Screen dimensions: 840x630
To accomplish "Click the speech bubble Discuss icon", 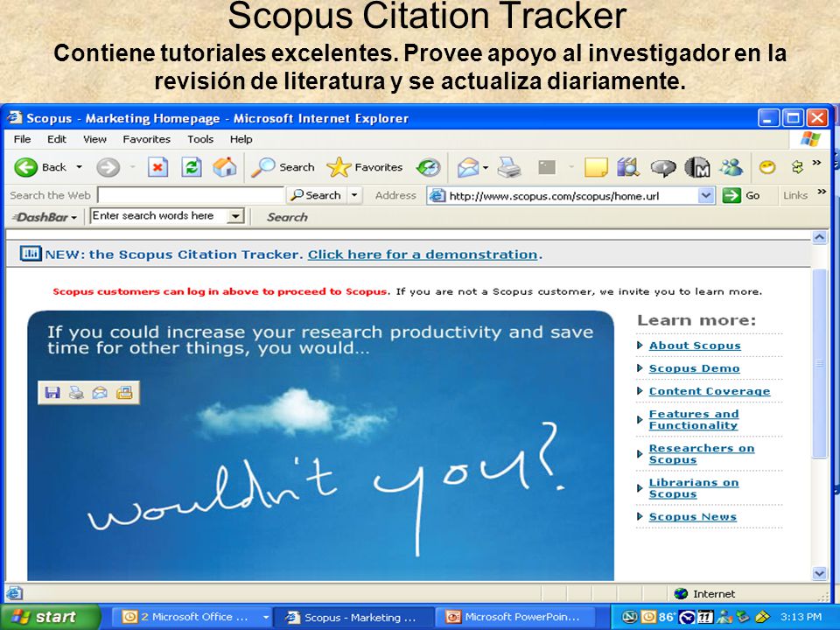I will coord(662,168).
